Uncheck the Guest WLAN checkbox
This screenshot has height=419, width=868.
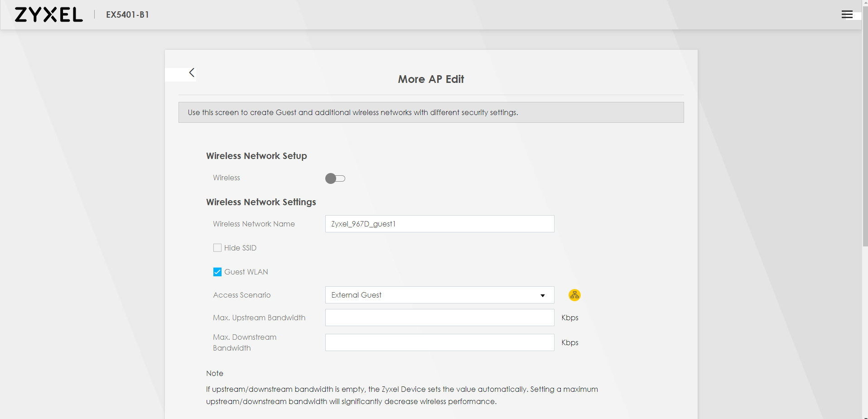[217, 272]
